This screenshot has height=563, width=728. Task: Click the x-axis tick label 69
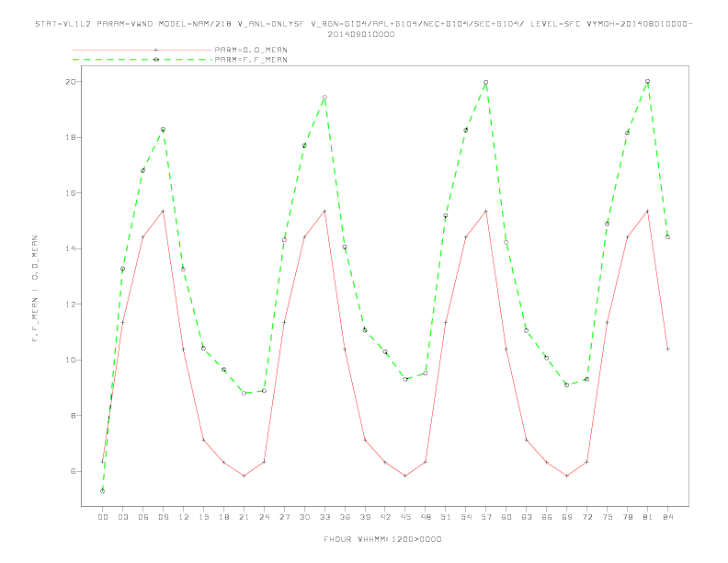[x=567, y=517]
